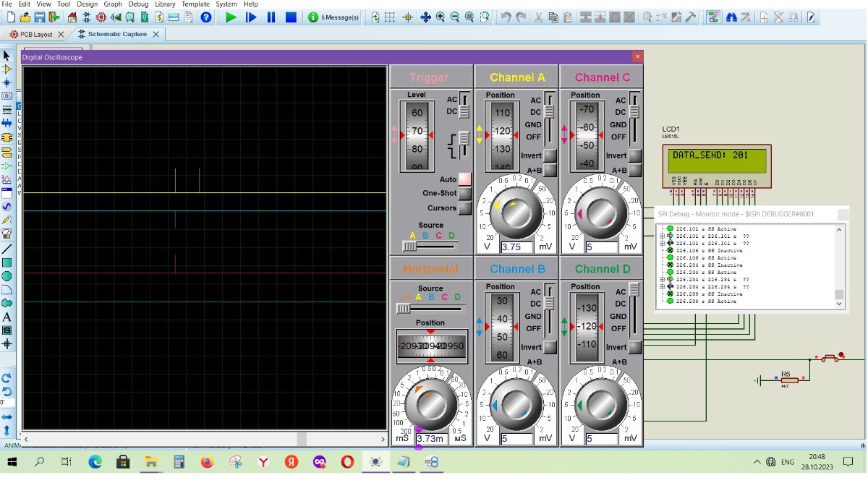Viewport: 868px width, 488px height.
Task: Click the pan/center view arrows icon
Action: [x=425, y=17]
